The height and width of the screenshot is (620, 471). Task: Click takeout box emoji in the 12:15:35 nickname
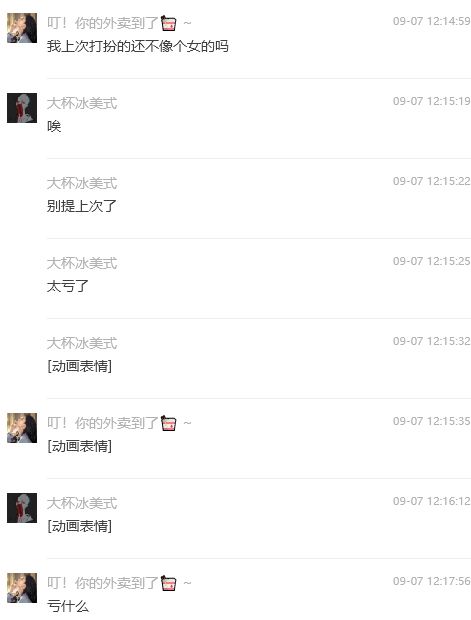(x=169, y=423)
